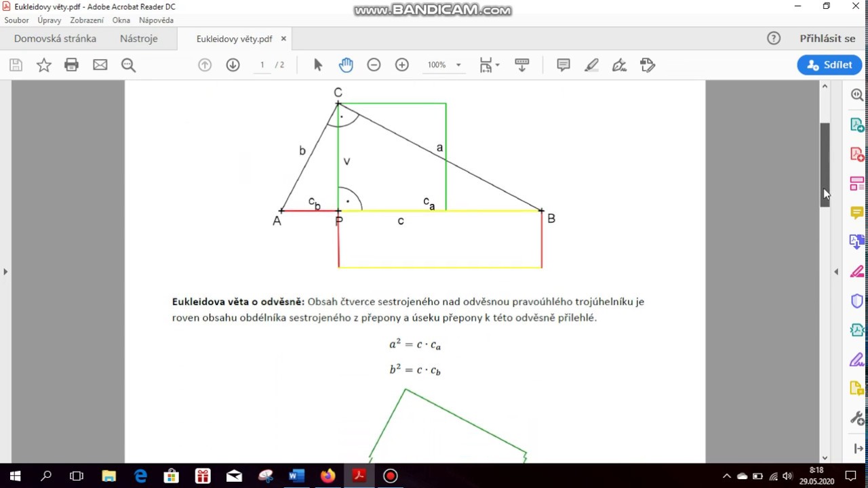Open Microsoft Edge from taskbar
The height and width of the screenshot is (488, 868).
tap(140, 476)
